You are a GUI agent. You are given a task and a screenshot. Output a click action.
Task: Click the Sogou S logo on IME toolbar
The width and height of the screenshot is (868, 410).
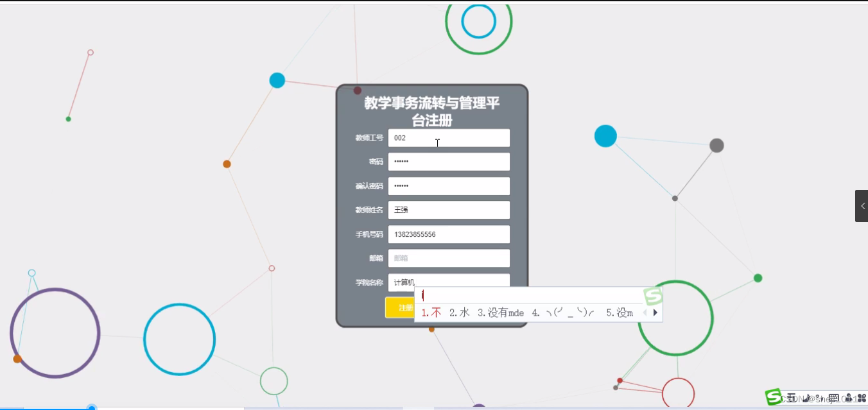click(x=773, y=397)
